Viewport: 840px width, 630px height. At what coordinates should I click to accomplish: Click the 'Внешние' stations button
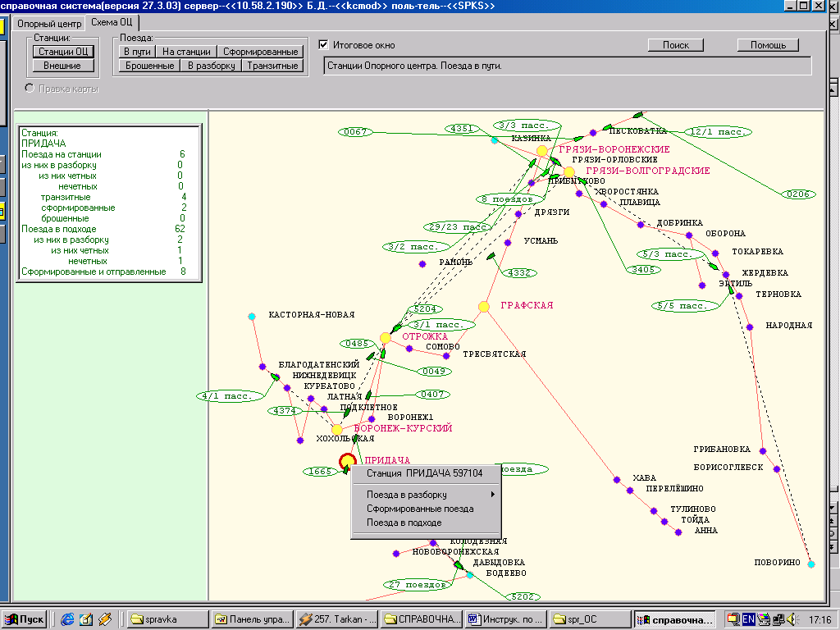[x=62, y=66]
